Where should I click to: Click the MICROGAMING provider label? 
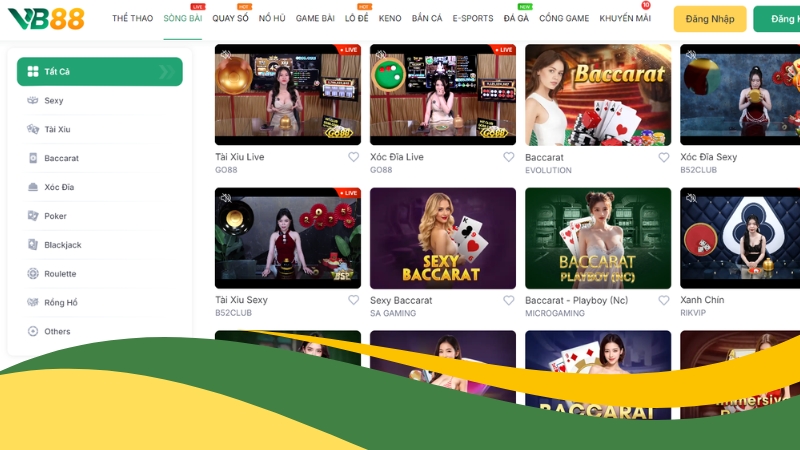coord(555,313)
